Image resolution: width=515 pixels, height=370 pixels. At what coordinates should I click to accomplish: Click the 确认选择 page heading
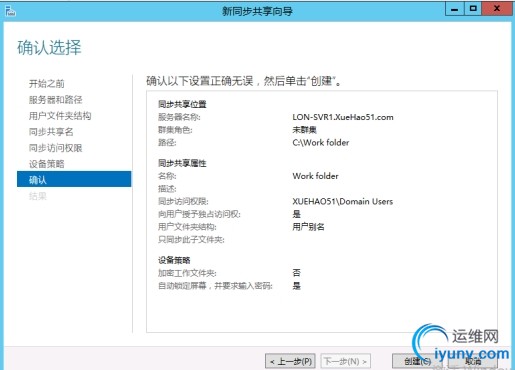click(x=49, y=47)
